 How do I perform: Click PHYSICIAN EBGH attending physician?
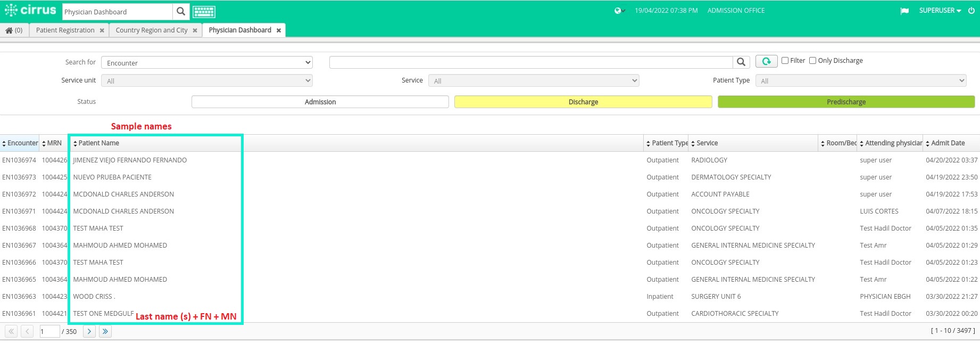(x=885, y=297)
